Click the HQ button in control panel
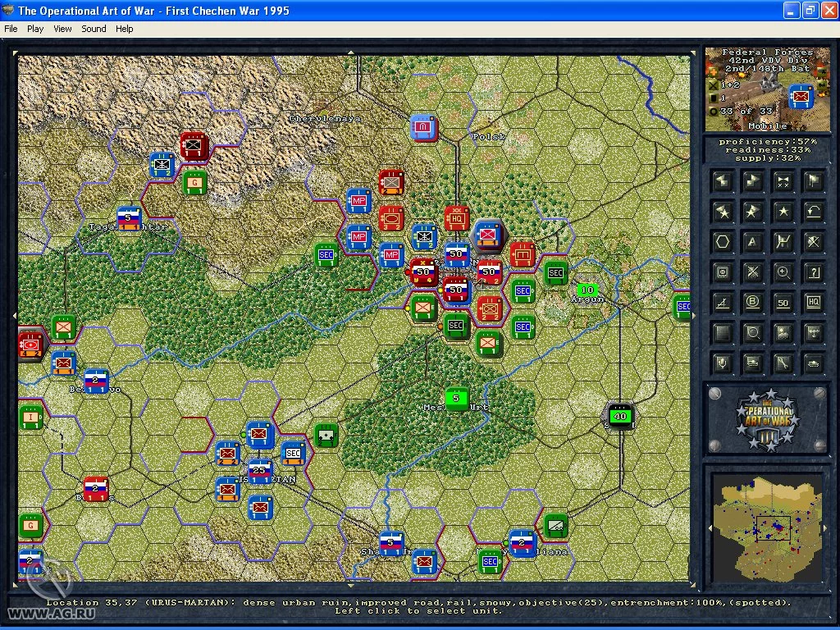Viewport: 840px width, 630px height. point(813,303)
